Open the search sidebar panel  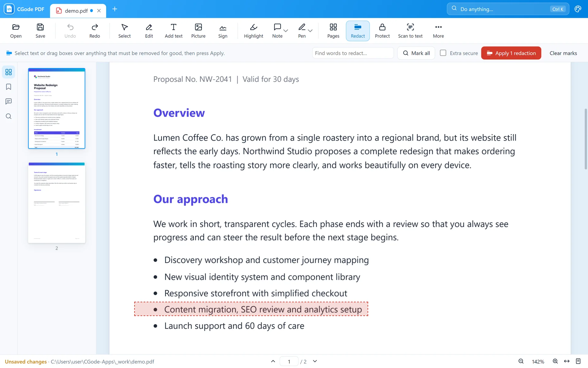(9, 116)
